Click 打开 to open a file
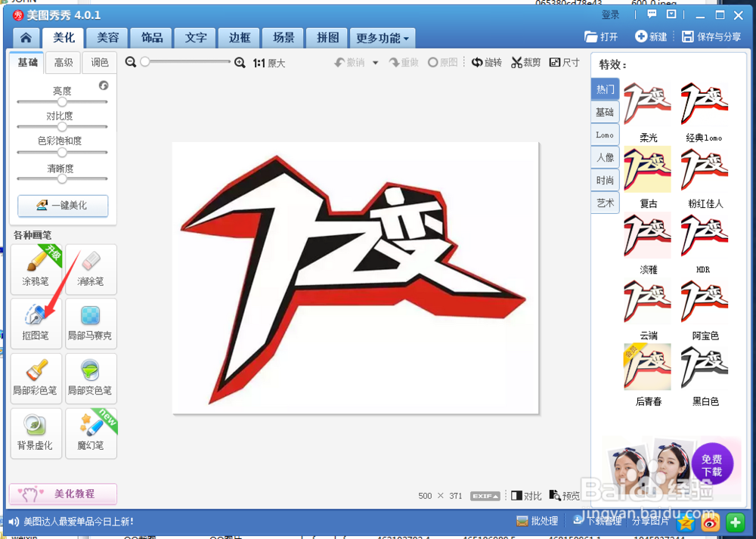Viewport: 756px width, 539px height. [x=601, y=36]
